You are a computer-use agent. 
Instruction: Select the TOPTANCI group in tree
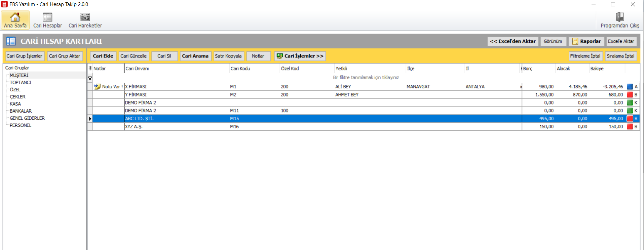click(21, 83)
